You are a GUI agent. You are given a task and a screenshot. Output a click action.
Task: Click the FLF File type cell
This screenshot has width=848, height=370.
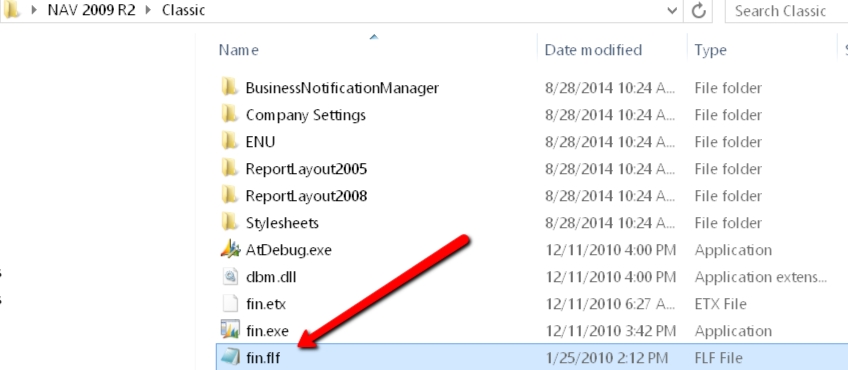click(718, 358)
